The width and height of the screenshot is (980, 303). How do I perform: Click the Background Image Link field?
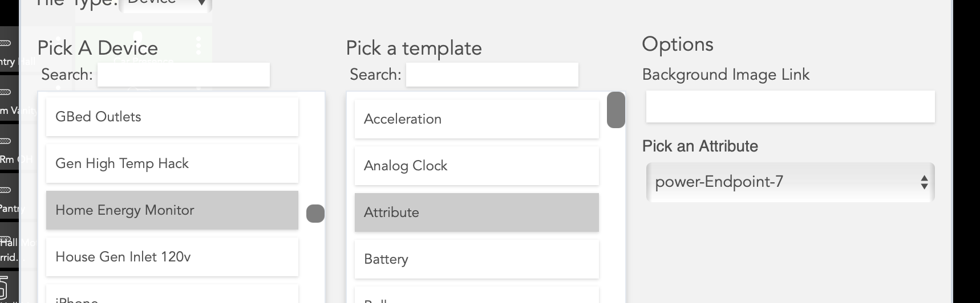pyautogui.click(x=790, y=107)
